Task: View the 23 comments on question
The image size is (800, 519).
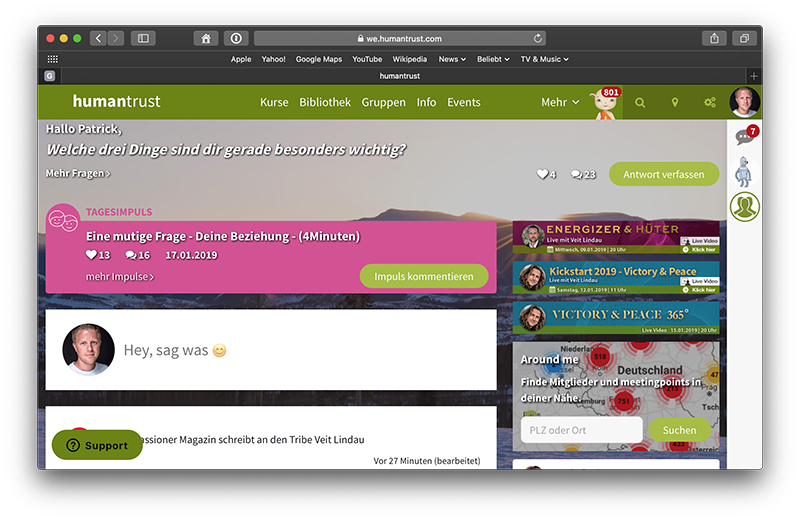Action: click(x=583, y=175)
